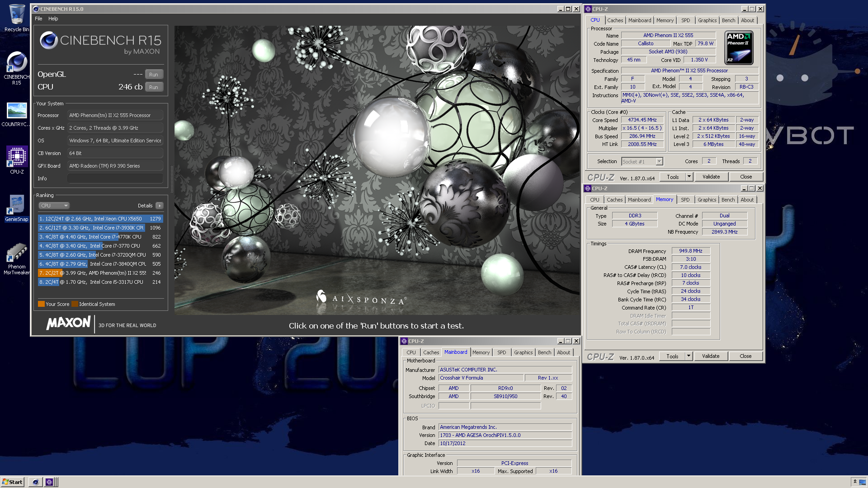The image size is (868, 488).
Task: Open the CINEBENCH R15 desktop shortcut
Action: [x=17, y=68]
